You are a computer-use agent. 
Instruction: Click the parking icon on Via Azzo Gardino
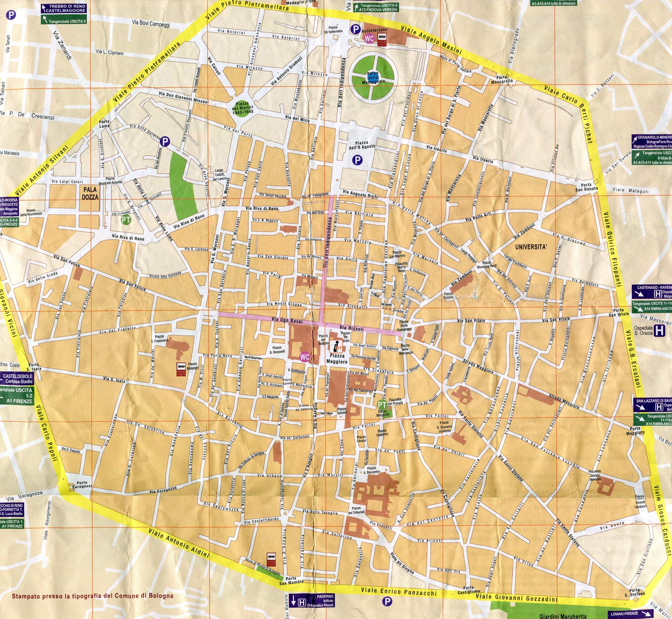(165, 142)
